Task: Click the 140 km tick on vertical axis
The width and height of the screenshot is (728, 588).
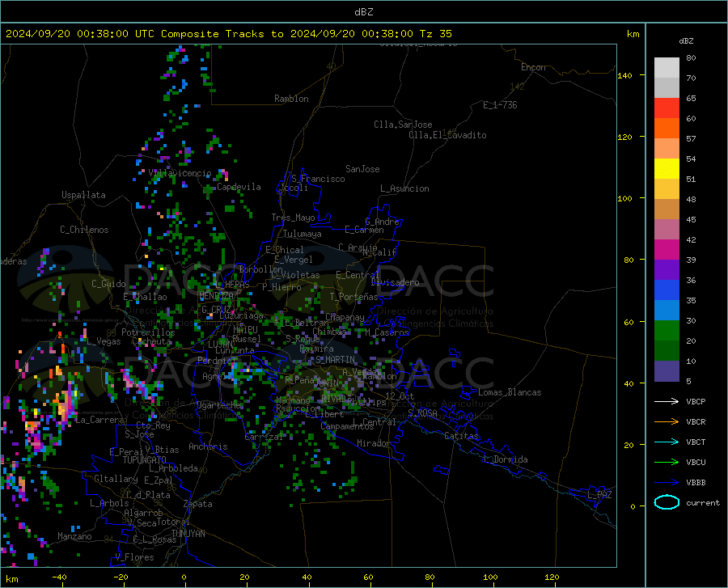Action: click(x=624, y=75)
